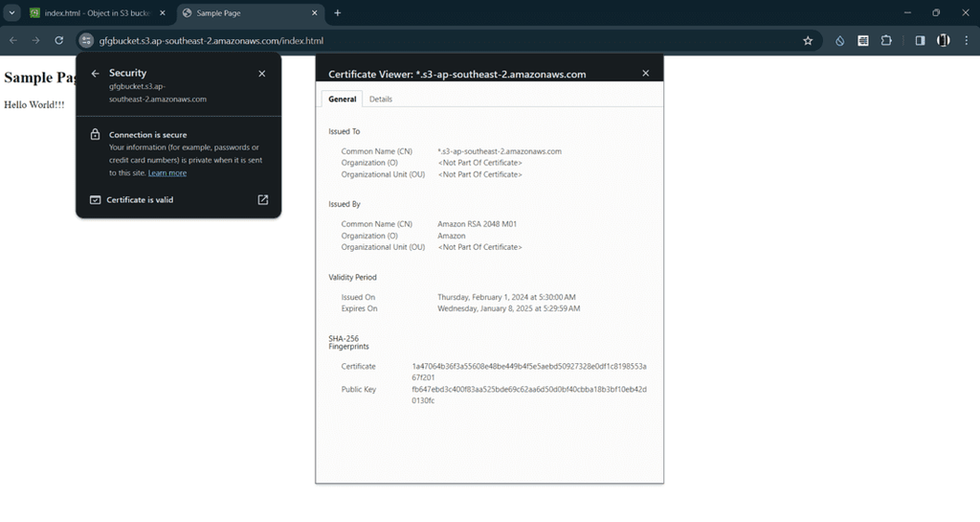The height and width of the screenshot is (522, 980).
Task: Click the droplet extension icon
Action: tap(840, 40)
